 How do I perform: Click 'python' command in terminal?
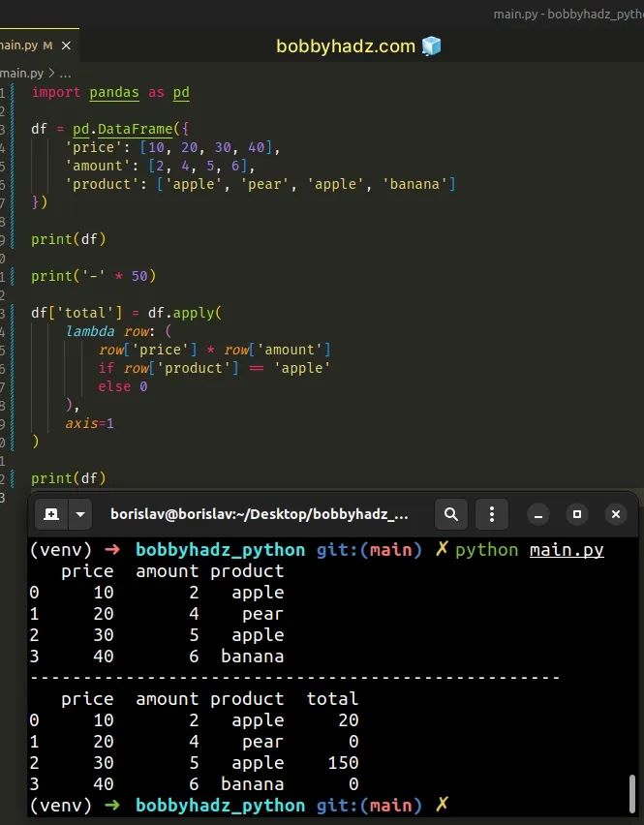click(487, 550)
